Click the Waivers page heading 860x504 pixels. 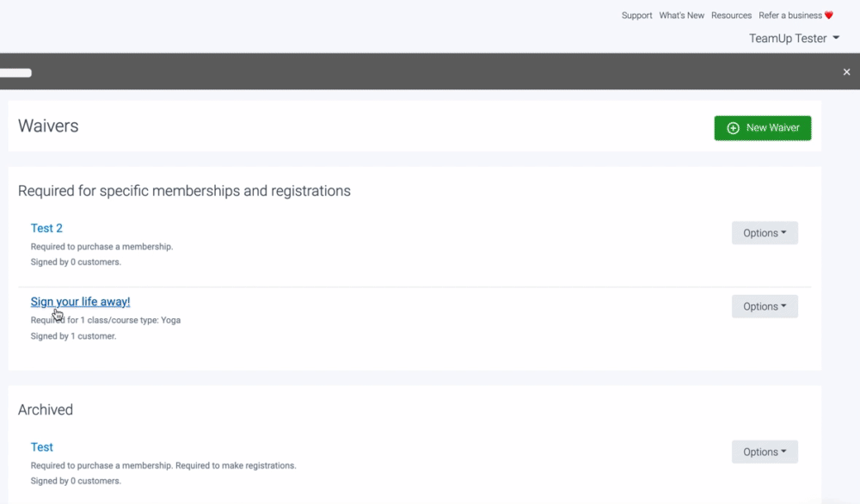coord(48,126)
